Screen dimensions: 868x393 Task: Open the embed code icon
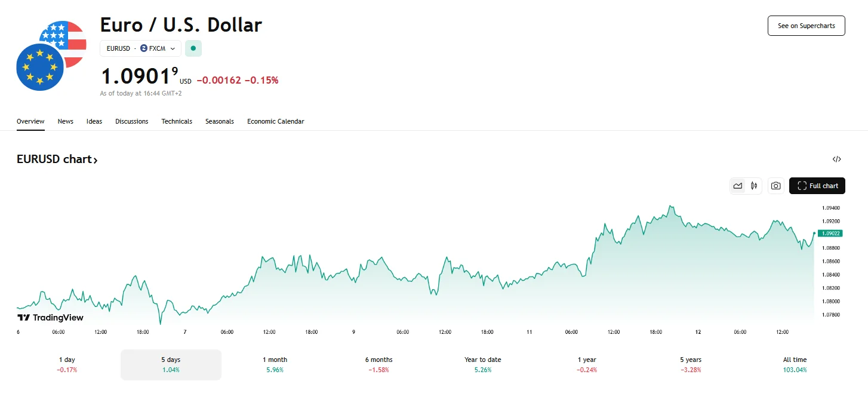point(836,159)
